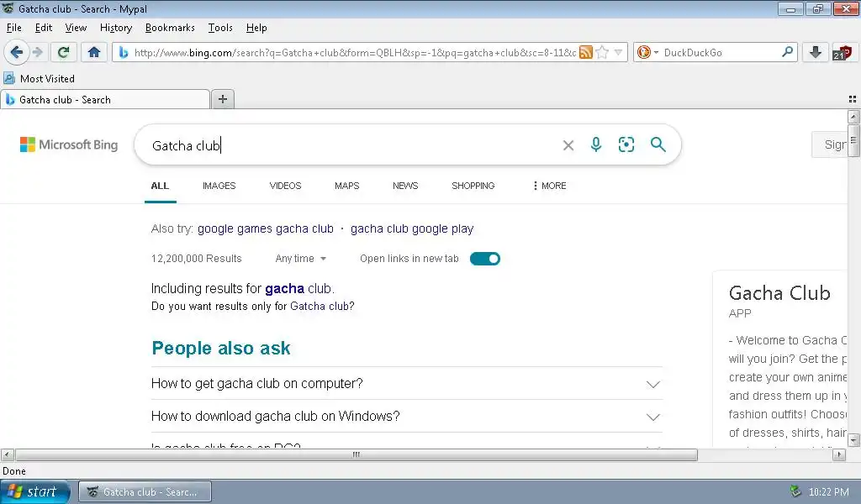Start voice search with the microphone icon
The image size is (861, 504).
coord(596,144)
